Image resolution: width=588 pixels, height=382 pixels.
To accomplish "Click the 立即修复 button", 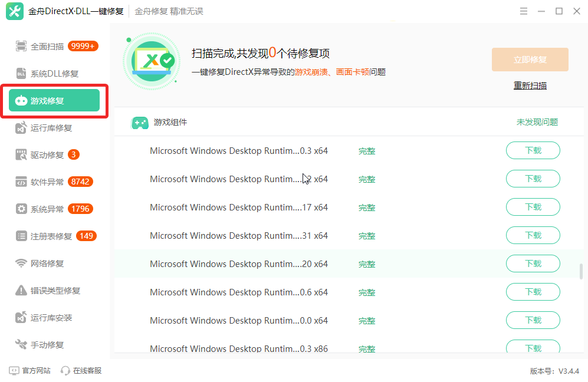I will point(530,60).
